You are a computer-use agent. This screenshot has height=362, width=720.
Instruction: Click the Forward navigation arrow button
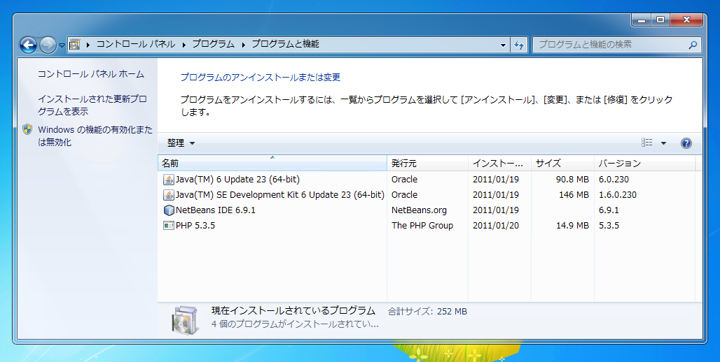click(48, 45)
